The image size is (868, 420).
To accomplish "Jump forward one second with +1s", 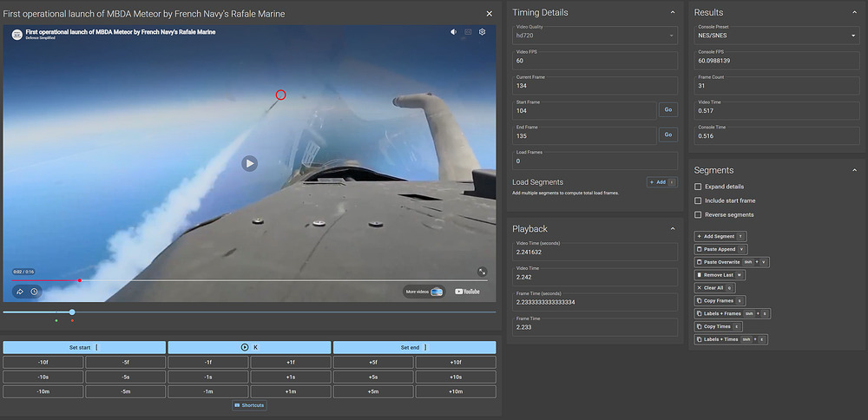I will (291, 377).
